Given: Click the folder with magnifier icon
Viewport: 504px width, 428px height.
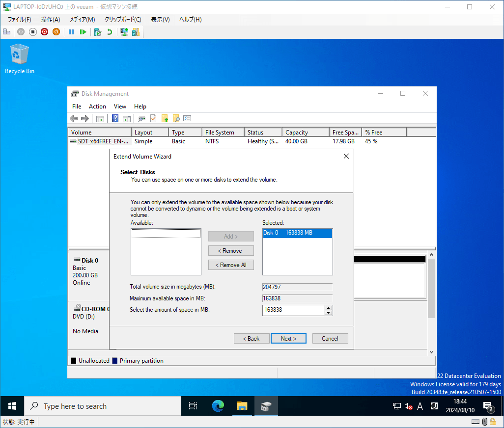Looking at the screenshot, I should 176,118.
